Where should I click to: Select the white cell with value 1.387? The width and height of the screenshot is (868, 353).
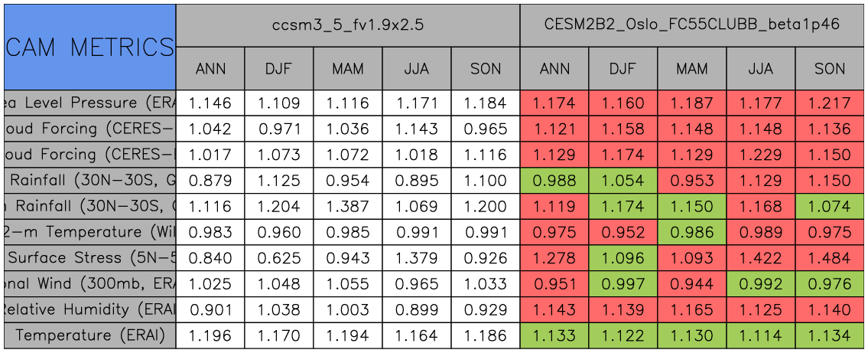coord(348,206)
